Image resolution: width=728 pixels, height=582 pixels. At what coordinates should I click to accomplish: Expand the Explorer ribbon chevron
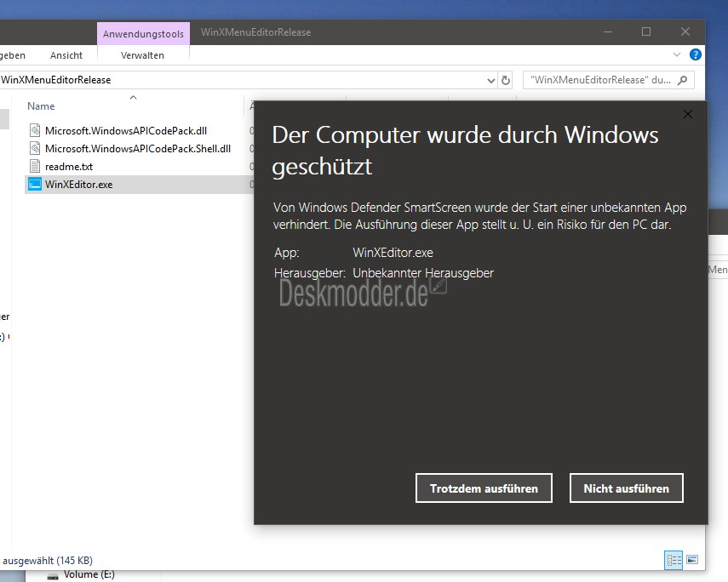pyautogui.click(x=676, y=54)
